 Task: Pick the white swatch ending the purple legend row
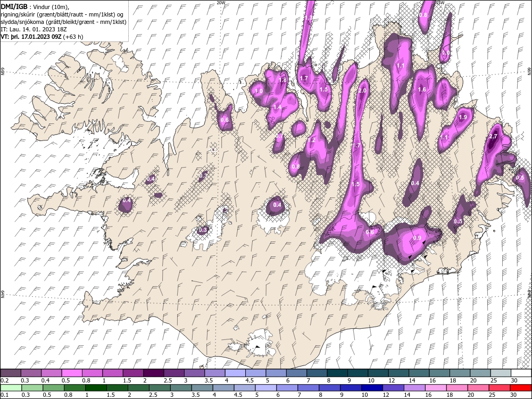pyautogui.click(x=521, y=373)
